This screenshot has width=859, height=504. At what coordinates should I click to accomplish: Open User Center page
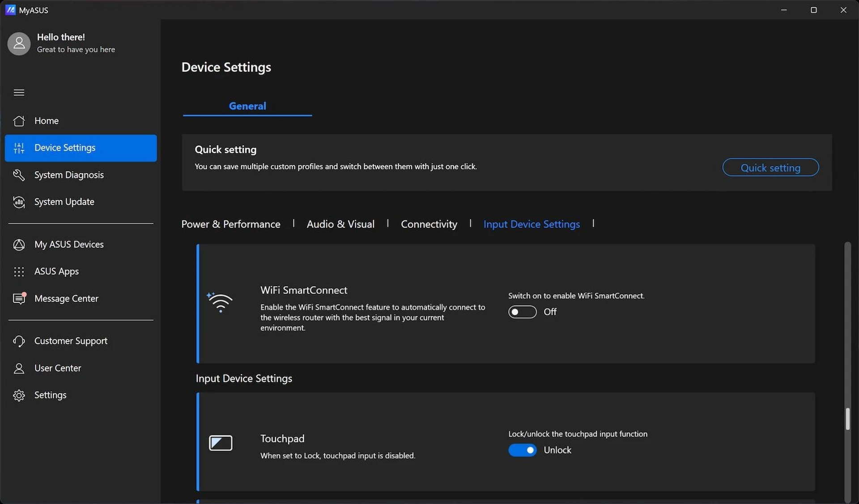tap(81, 368)
